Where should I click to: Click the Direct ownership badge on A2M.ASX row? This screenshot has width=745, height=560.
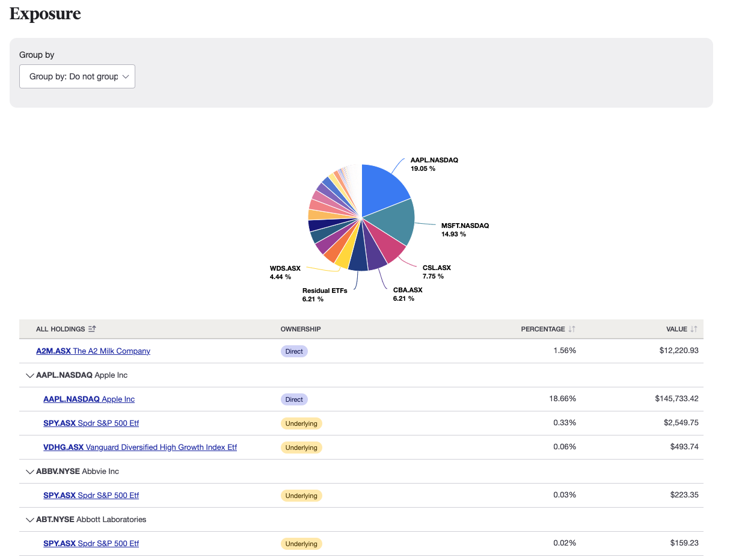(294, 351)
